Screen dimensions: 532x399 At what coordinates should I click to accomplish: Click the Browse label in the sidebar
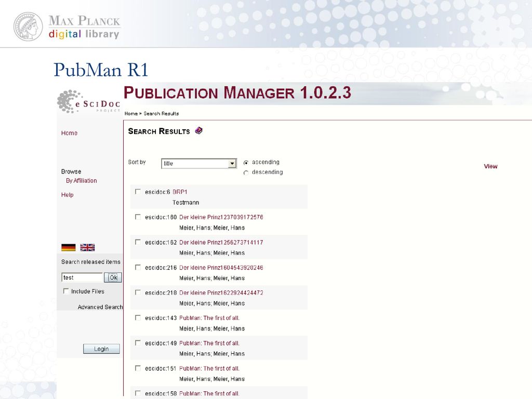coord(71,171)
